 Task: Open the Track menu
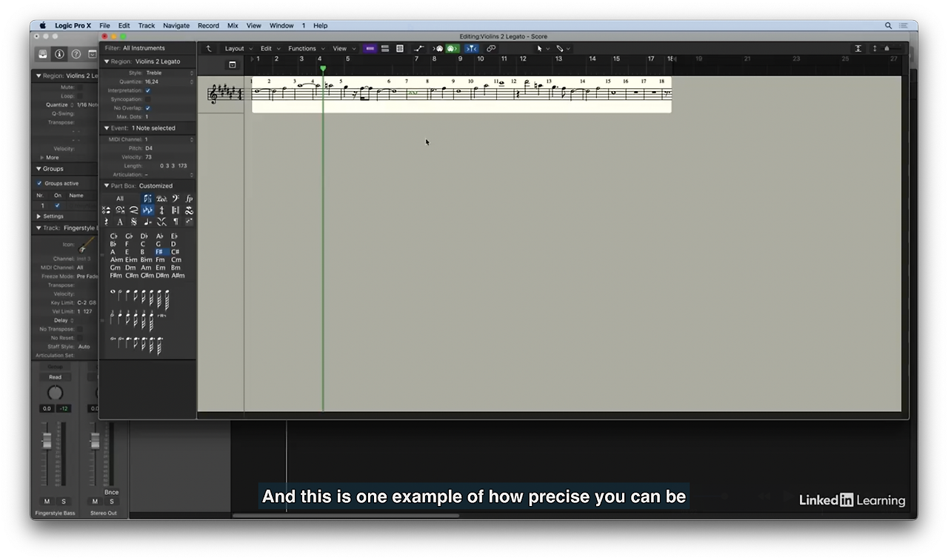(147, 25)
